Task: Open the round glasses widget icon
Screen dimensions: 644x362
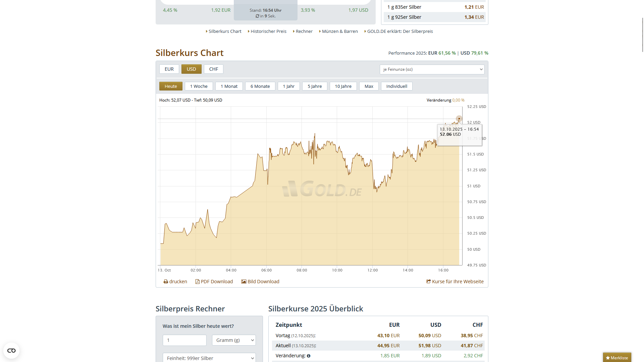Action: [x=11, y=351]
